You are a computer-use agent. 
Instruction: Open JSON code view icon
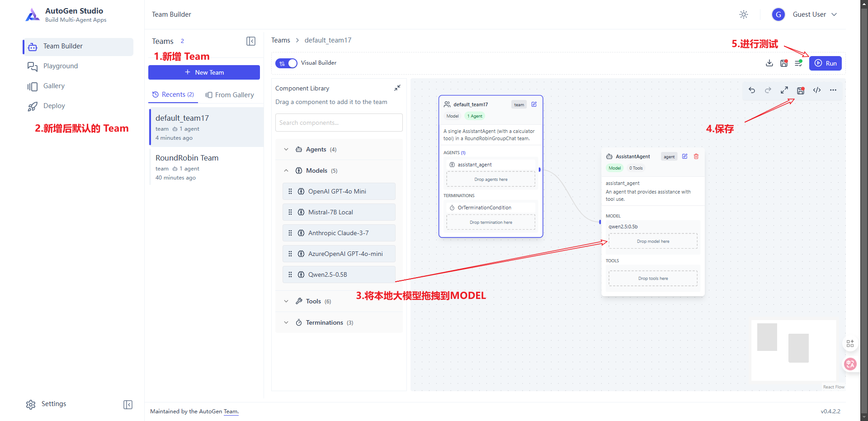pos(817,90)
